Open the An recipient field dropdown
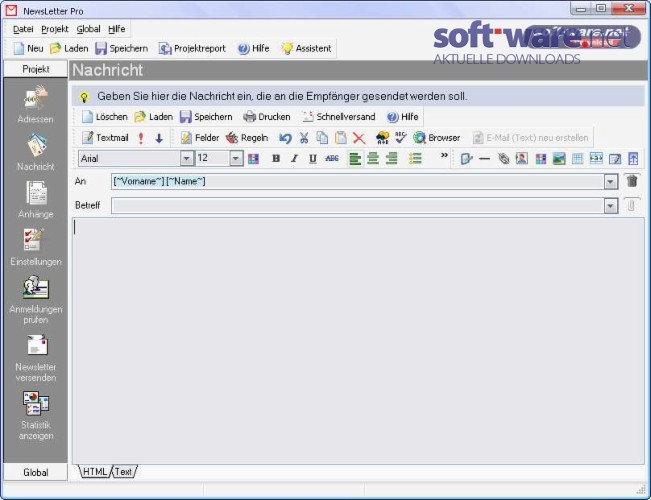Viewport: 651px width, 500px height. click(610, 181)
